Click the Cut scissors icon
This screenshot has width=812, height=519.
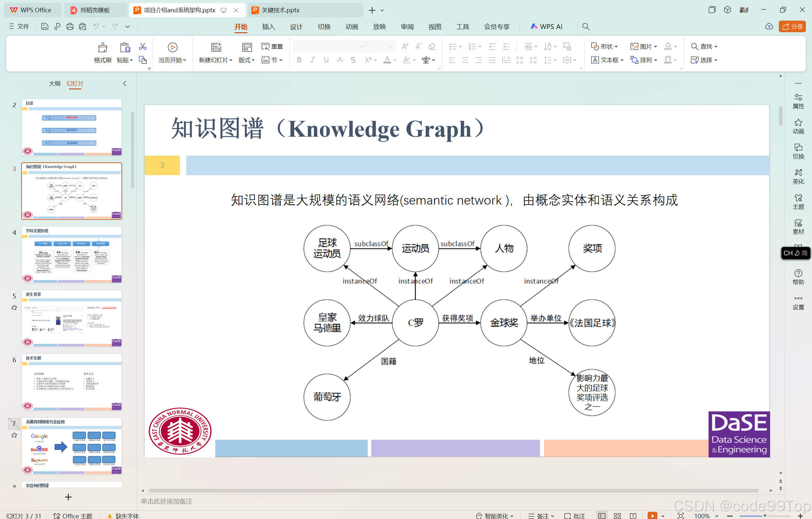point(143,46)
